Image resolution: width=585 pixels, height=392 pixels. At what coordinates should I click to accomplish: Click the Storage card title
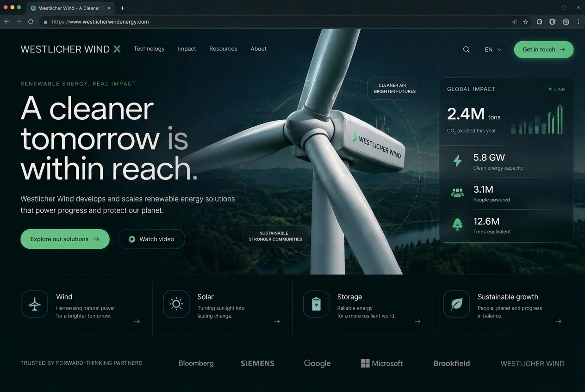tap(349, 297)
